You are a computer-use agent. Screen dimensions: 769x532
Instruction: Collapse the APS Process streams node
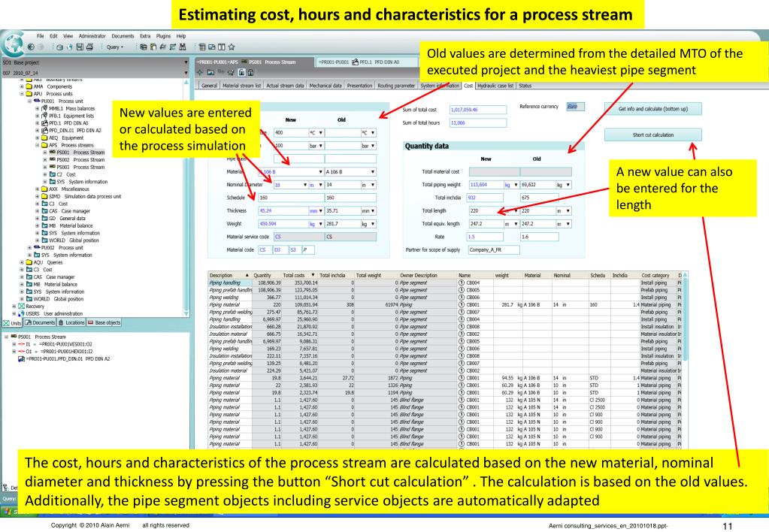(x=38, y=145)
